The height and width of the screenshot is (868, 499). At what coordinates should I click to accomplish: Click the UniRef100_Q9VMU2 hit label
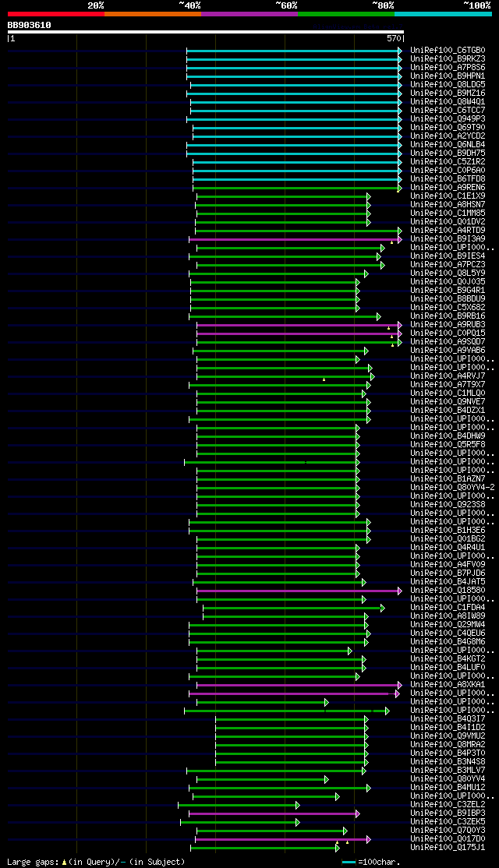click(x=448, y=737)
